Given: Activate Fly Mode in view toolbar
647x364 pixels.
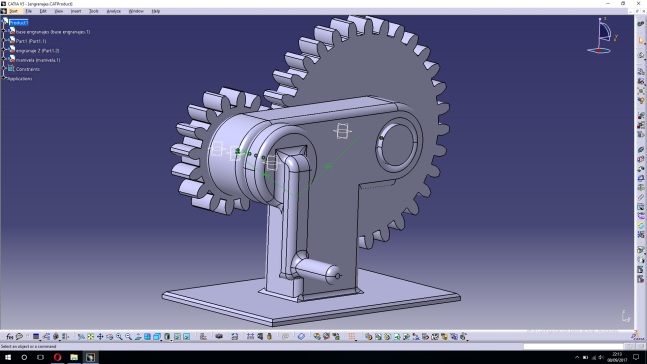Looking at the screenshot, I should pyautogui.click(x=81, y=337).
